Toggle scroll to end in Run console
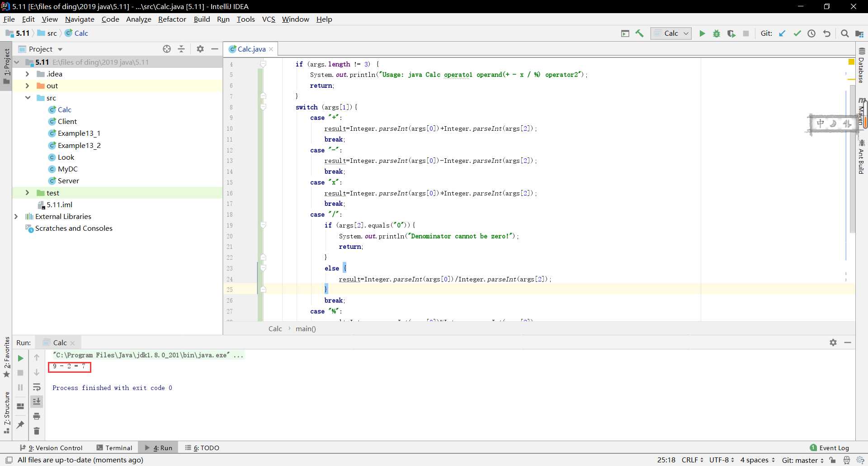 [x=37, y=401]
